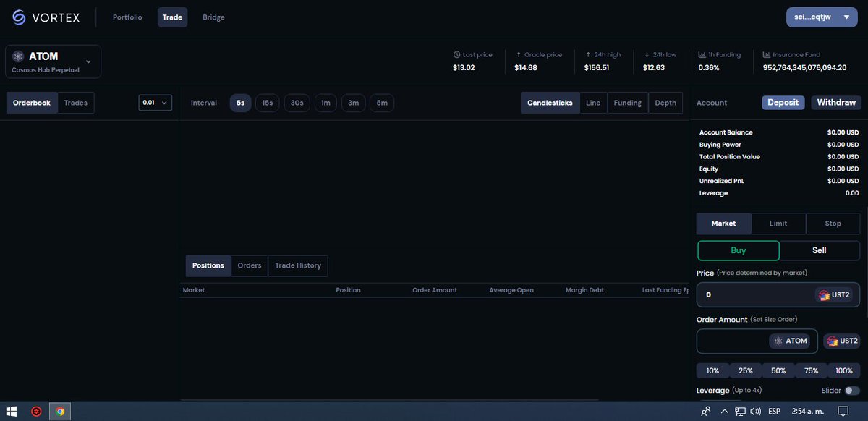The height and width of the screenshot is (421, 868).
Task: Click the chart icon beside Insurance Fund
Action: point(767,54)
